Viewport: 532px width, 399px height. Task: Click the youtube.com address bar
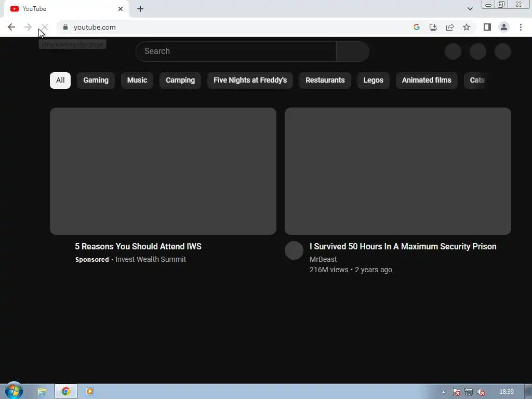click(234, 27)
